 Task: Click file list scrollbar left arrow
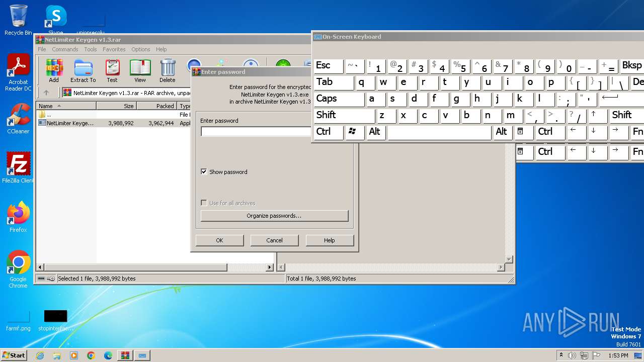pyautogui.click(x=40, y=267)
